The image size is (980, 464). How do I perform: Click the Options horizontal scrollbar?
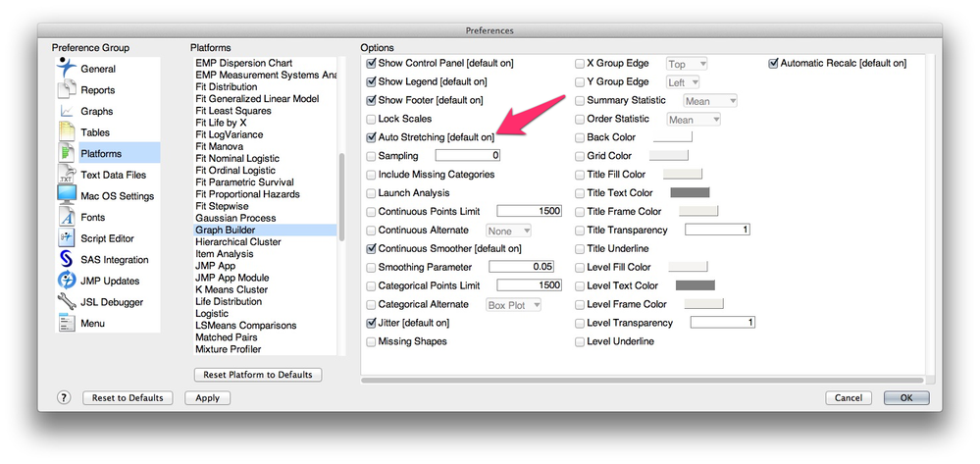coord(642,380)
